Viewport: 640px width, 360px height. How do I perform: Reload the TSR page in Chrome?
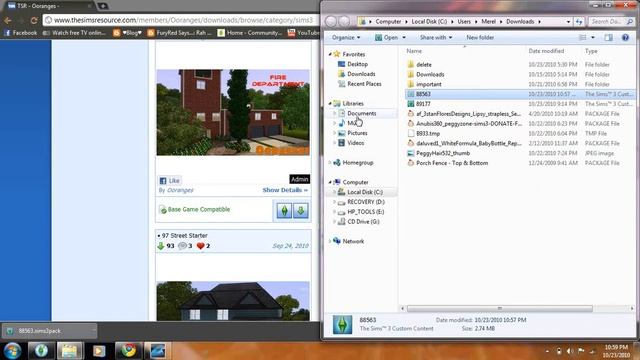tap(34, 20)
